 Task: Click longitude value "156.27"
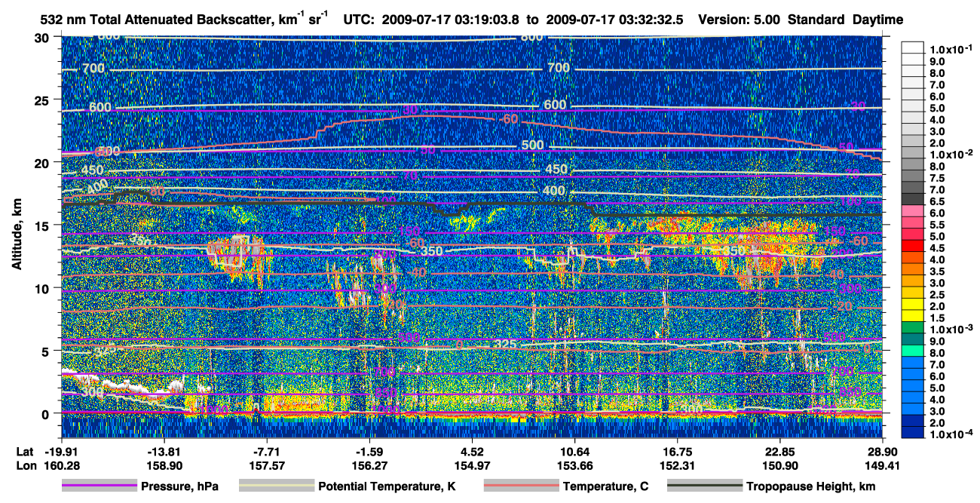coord(369,465)
